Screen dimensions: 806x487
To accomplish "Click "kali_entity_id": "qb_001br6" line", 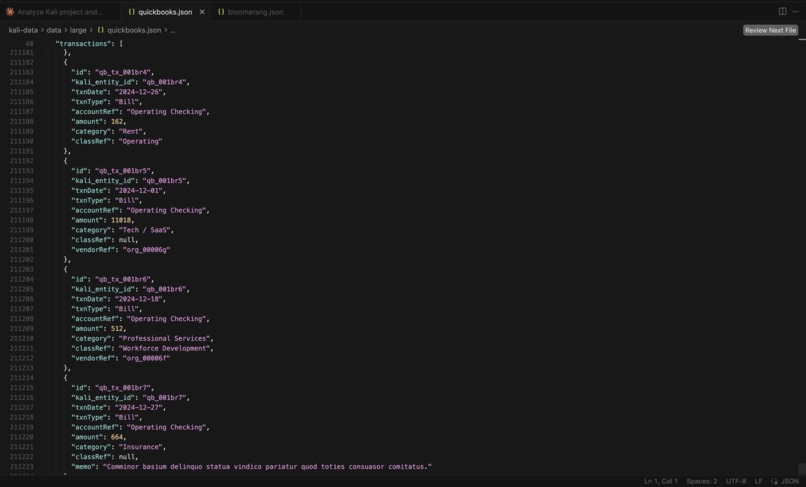I will pos(130,289).
